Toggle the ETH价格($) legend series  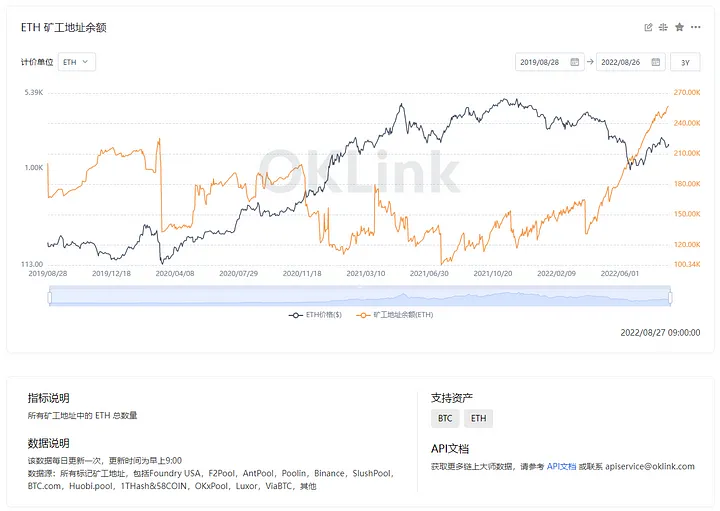317,315
